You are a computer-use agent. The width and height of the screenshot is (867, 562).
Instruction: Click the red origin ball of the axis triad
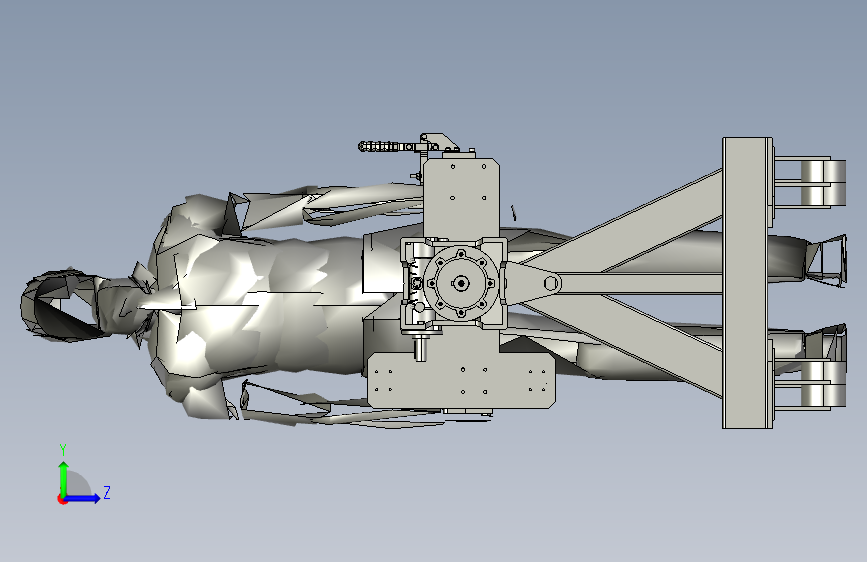coord(62,499)
